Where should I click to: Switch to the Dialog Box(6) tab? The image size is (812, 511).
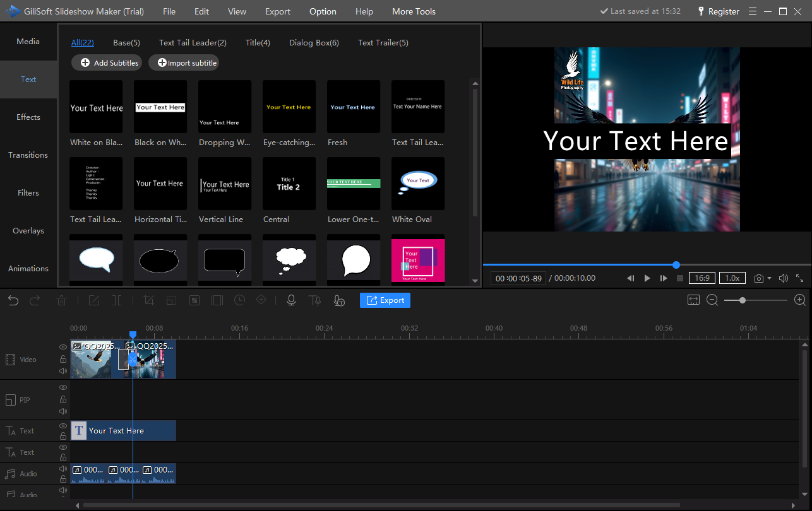[314, 43]
